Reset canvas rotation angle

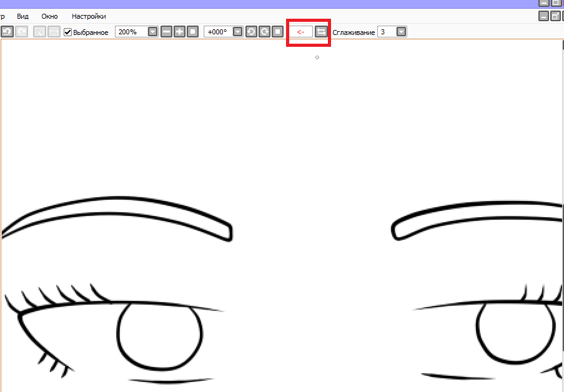tap(277, 31)
